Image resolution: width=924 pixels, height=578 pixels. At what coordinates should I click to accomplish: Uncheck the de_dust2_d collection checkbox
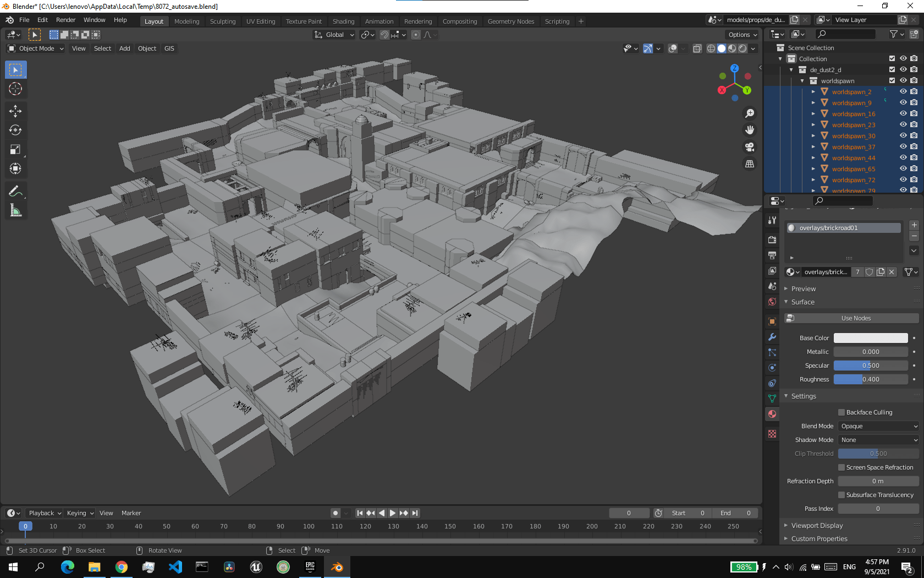pos(892,69)
